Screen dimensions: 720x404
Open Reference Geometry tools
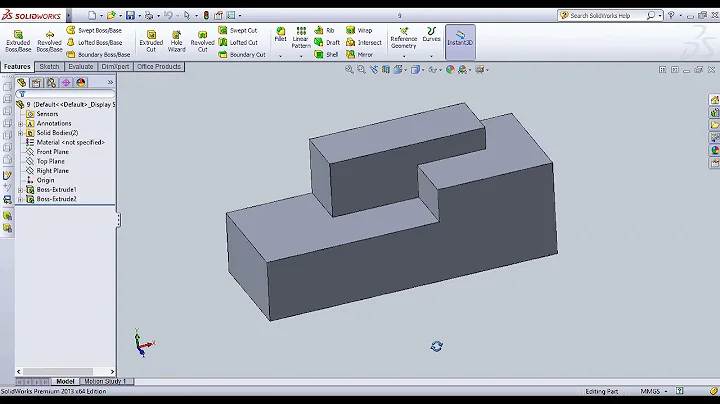click(404, 38)
